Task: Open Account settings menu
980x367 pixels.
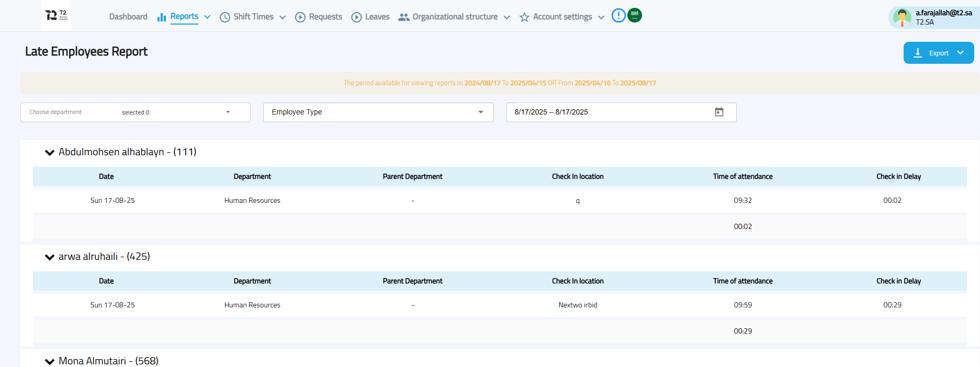Action: (x=562, y=17)
